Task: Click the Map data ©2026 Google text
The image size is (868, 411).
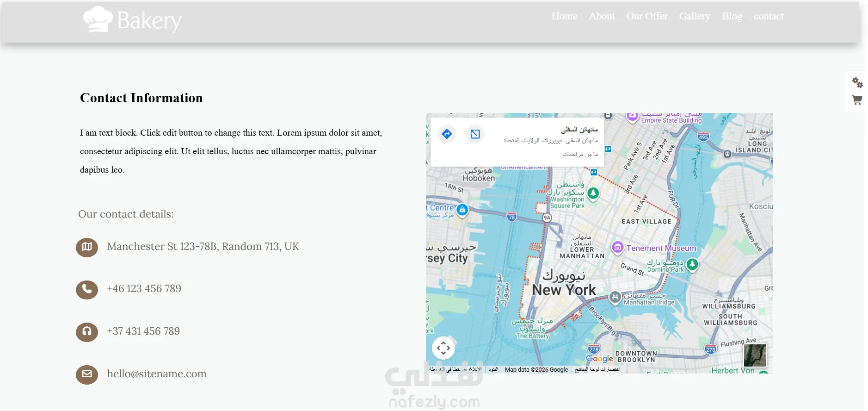Action: 536,370
